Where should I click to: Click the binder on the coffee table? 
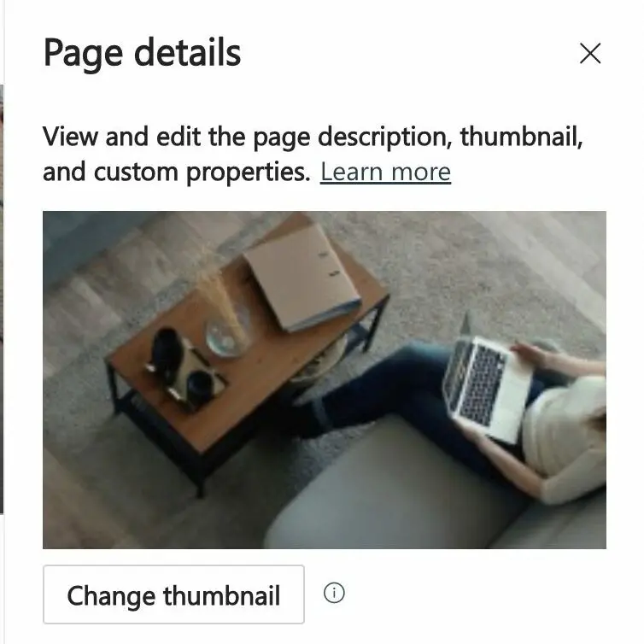pos(302,278)
